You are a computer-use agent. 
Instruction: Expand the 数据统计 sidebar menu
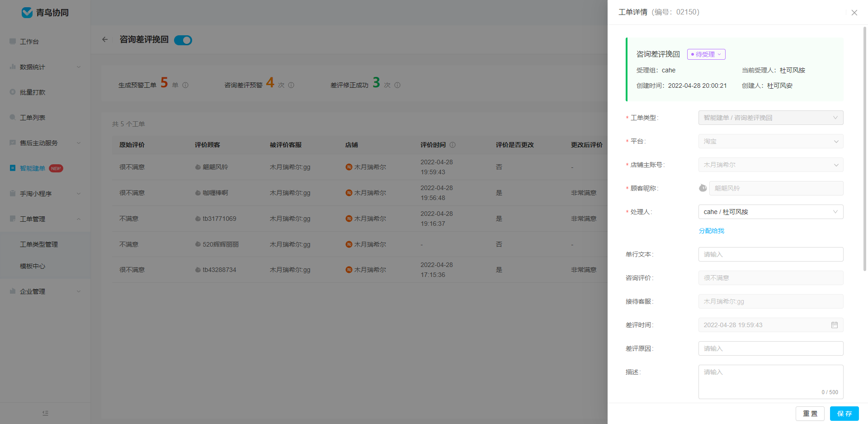[x=45, y=67]
